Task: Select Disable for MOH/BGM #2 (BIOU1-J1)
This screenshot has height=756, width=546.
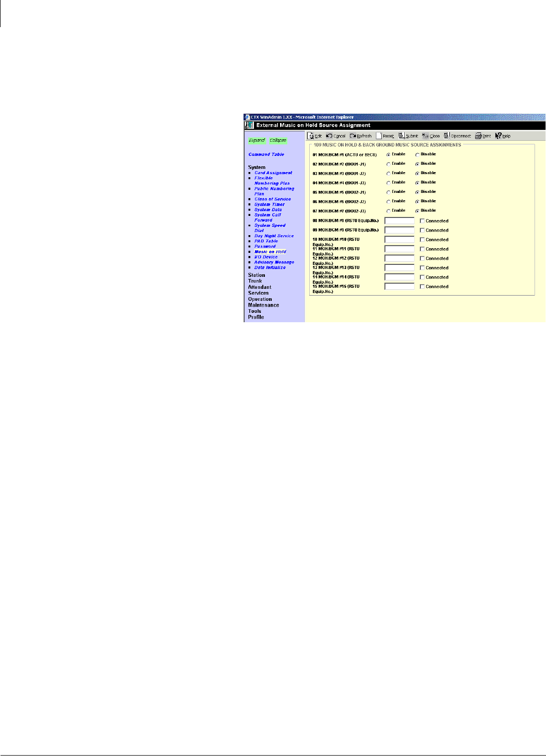Action: pos(417,164)
